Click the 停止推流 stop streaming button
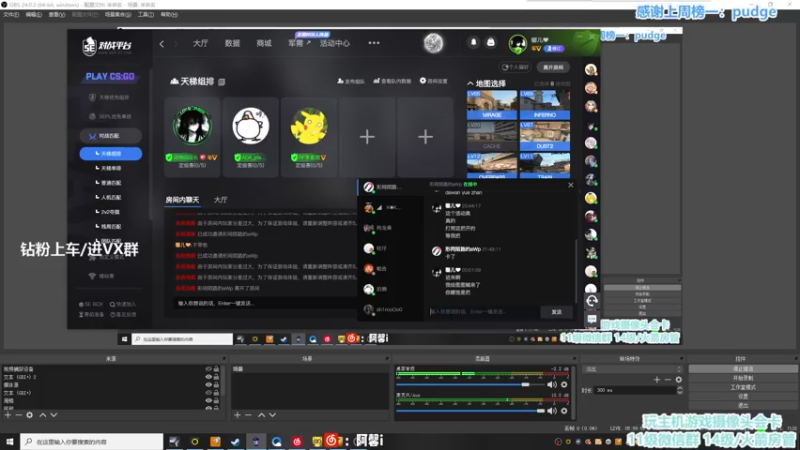800x450 pixels. pos(743,369)
